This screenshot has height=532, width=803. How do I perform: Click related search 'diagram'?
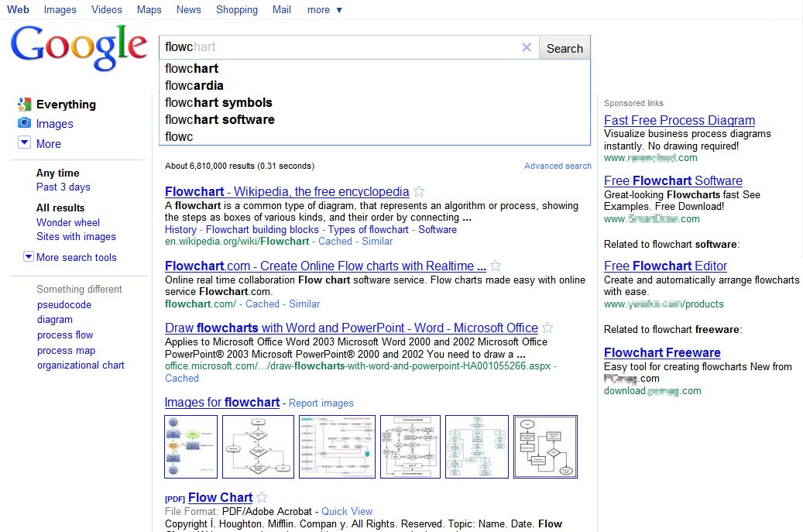pos(55,320)
